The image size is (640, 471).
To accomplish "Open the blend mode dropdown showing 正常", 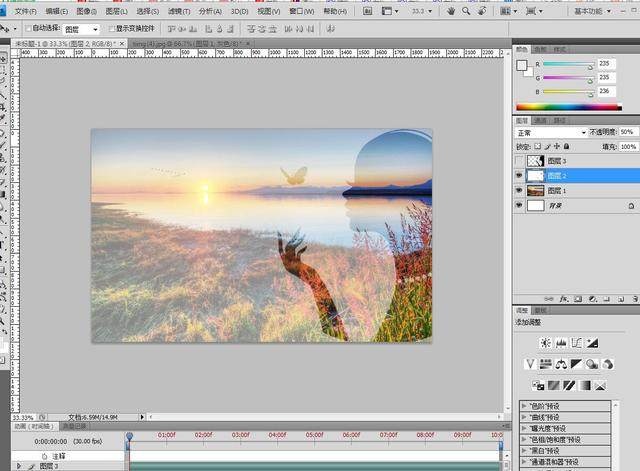I will [550, 132].
